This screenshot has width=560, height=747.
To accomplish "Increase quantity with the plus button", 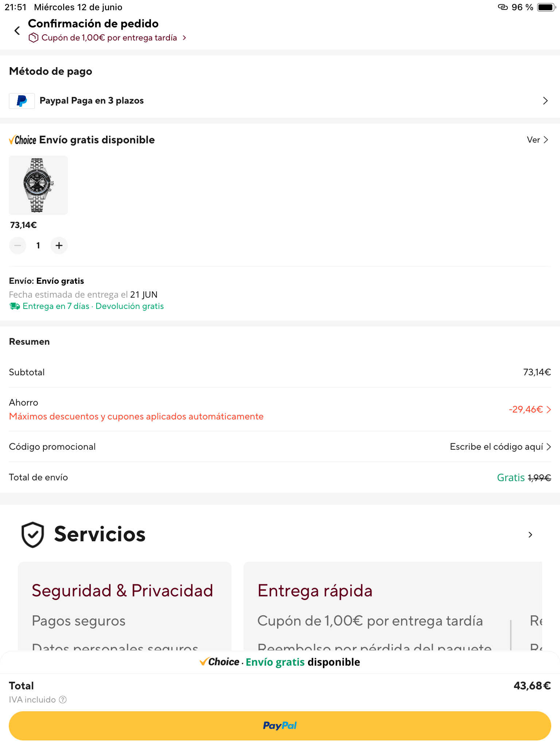I will click(59, 245).
